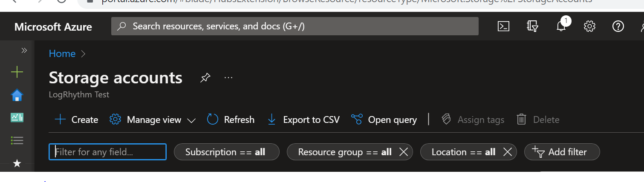Open Dashboard icon in left sidebar
This screenshot has width=644, height=182.
pos(17,118)
